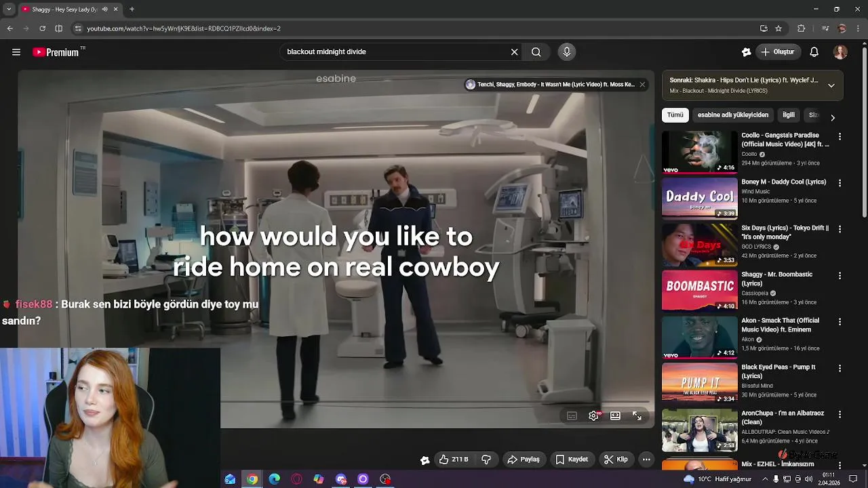The height and width of the screenshot is (488, 868).
Task: Toggle subtitles in the video player
Action: (x=572, y=416)
